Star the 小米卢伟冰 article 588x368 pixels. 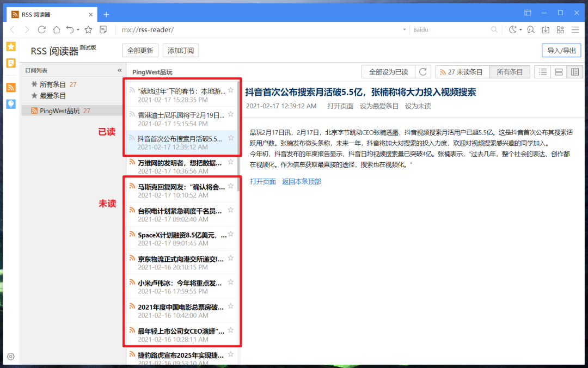pyautogui.click(x=231, y=282)
